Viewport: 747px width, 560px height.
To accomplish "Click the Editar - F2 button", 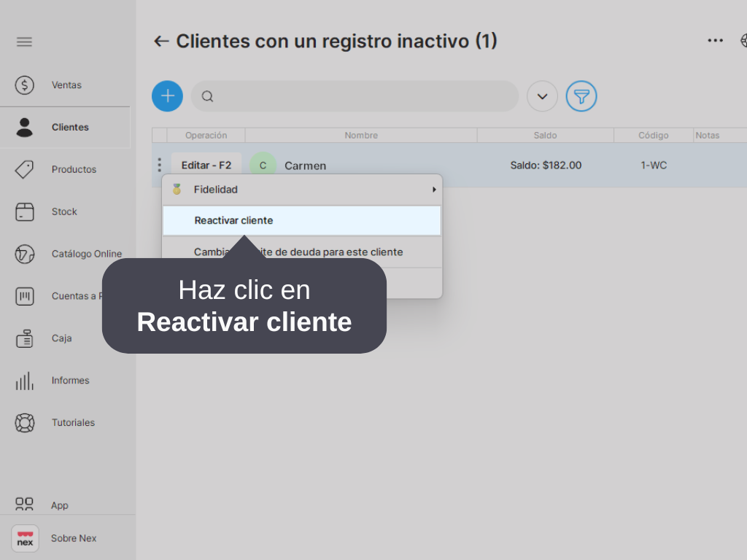I will pos(206,166).
